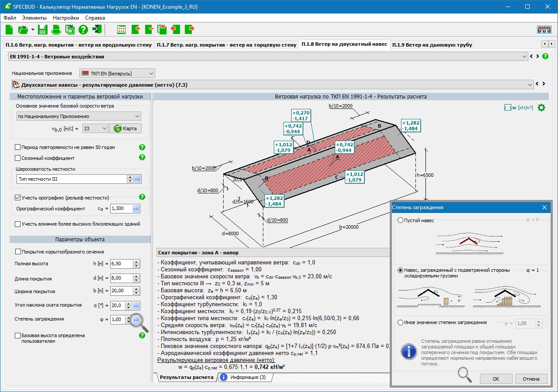
Task: Click the print toolbar icon
Action: 56,30
